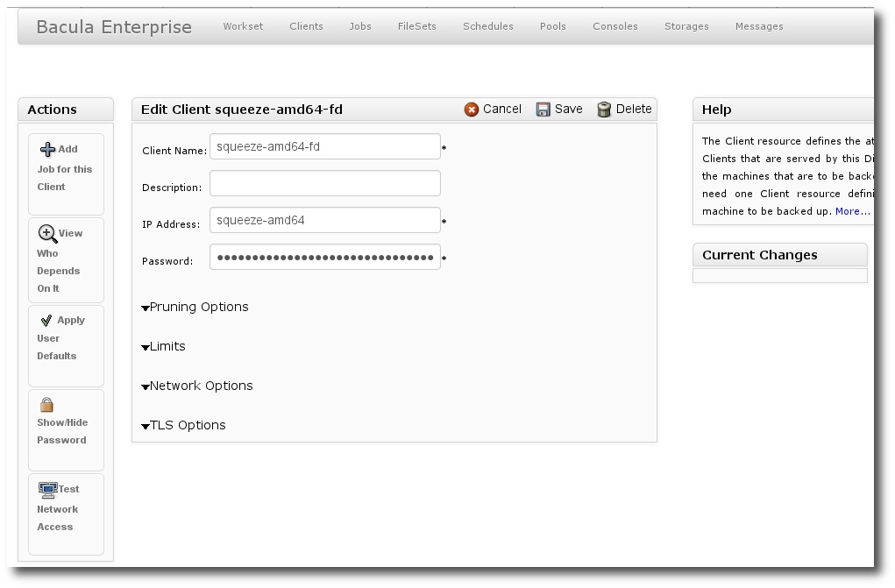Expand the Limits section
This screenshot has height=588, width=895.
click(x=163, y=346)
